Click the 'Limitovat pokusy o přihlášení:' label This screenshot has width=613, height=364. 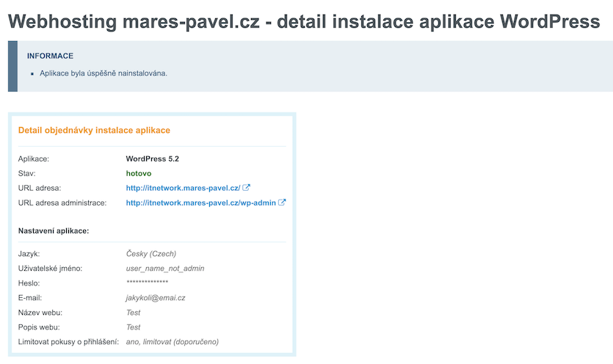[68, 342]
